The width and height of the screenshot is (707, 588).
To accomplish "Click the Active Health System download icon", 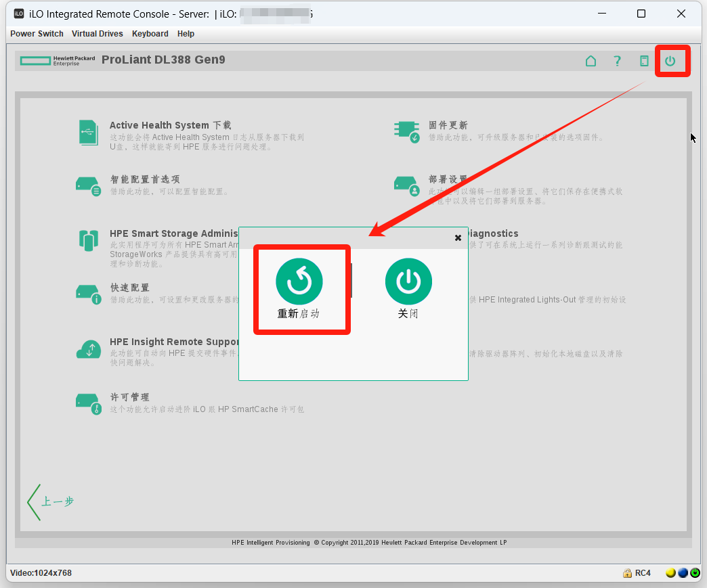I will [89, 132].
